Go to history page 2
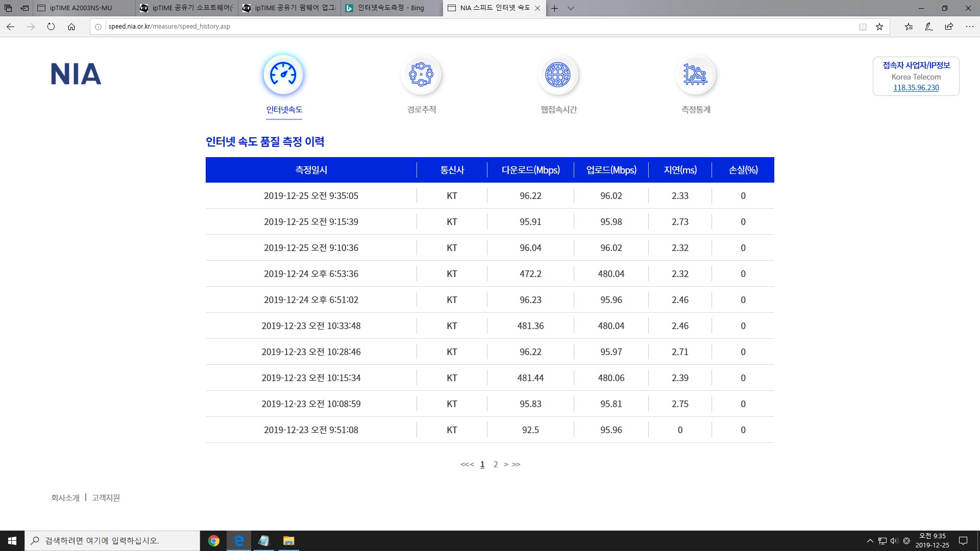This screenshot has width=980, height=551. (495, 464)
